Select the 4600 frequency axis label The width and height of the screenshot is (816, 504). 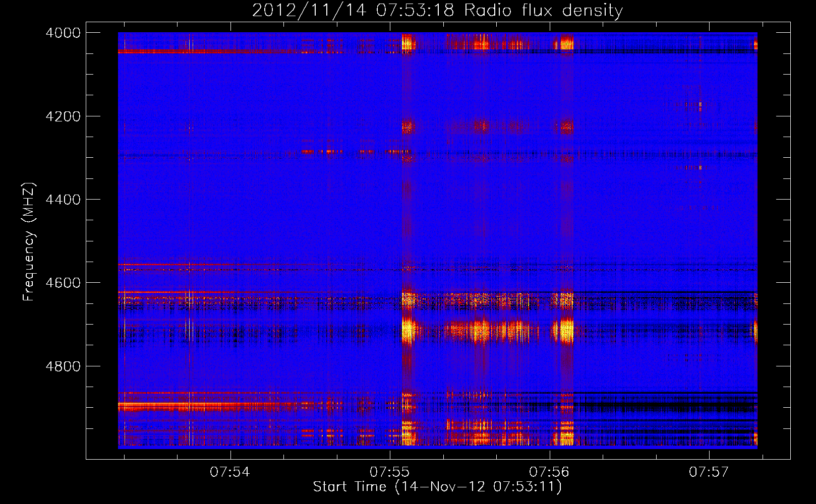point(63,283)
